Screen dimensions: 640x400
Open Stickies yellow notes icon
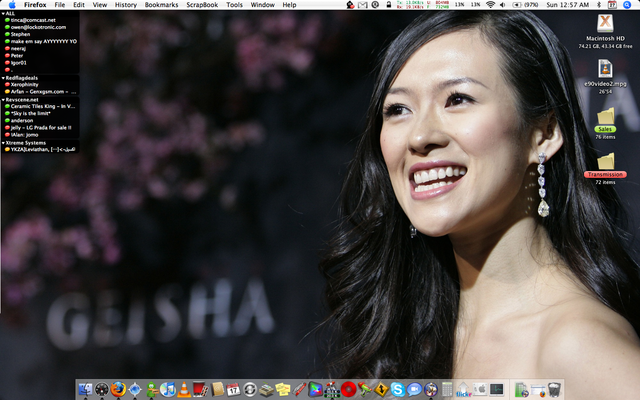click(x=282, y=389)
